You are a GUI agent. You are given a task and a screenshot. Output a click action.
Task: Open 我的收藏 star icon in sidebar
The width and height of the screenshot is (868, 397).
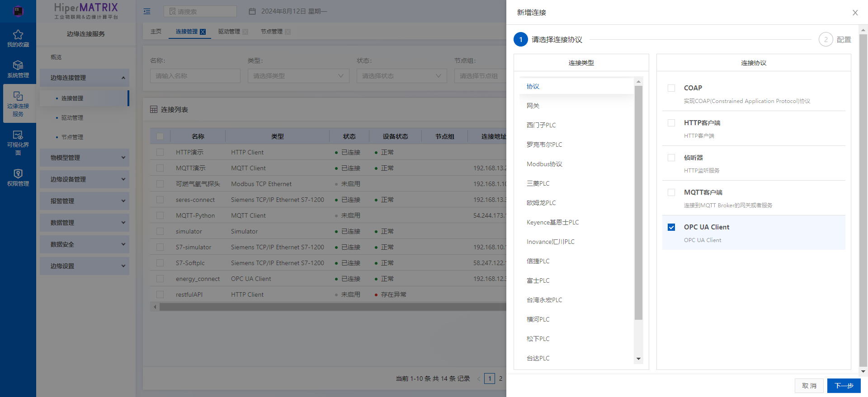(x=18, y=35)
